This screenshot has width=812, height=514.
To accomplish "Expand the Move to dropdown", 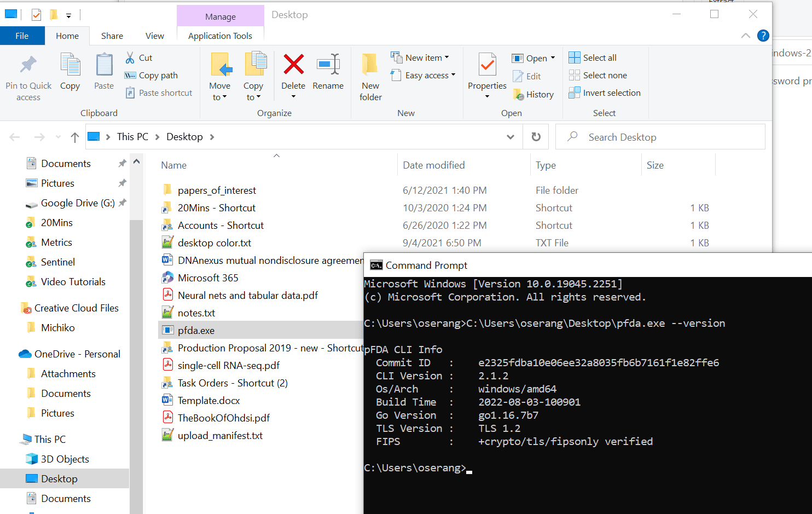I will pyautogui.click(x=219, y=97).
